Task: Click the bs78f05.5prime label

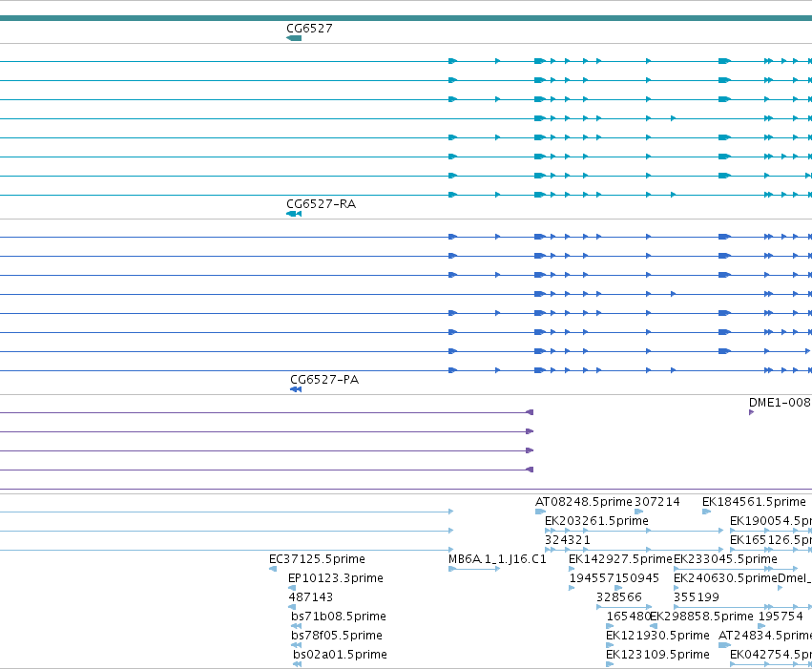Action: coord(337,636)
